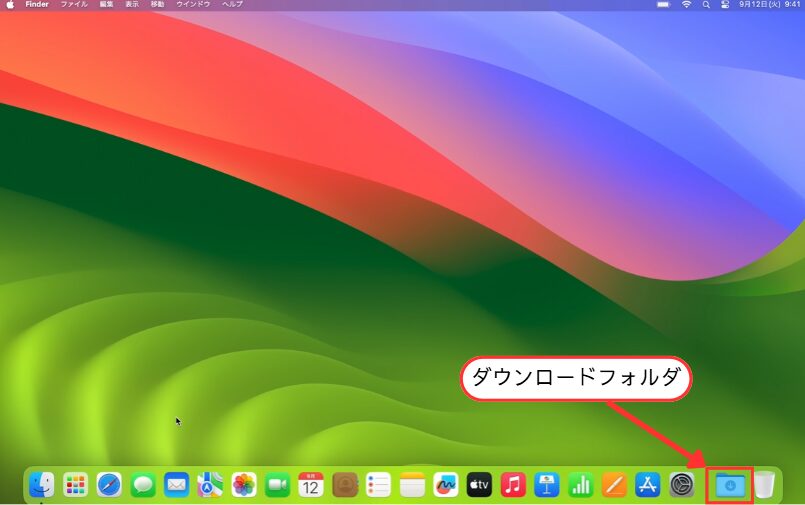Viewport: 805px width, 505px height.
Task: Open Finder from the Dock
Action: (x=42, y=485)
